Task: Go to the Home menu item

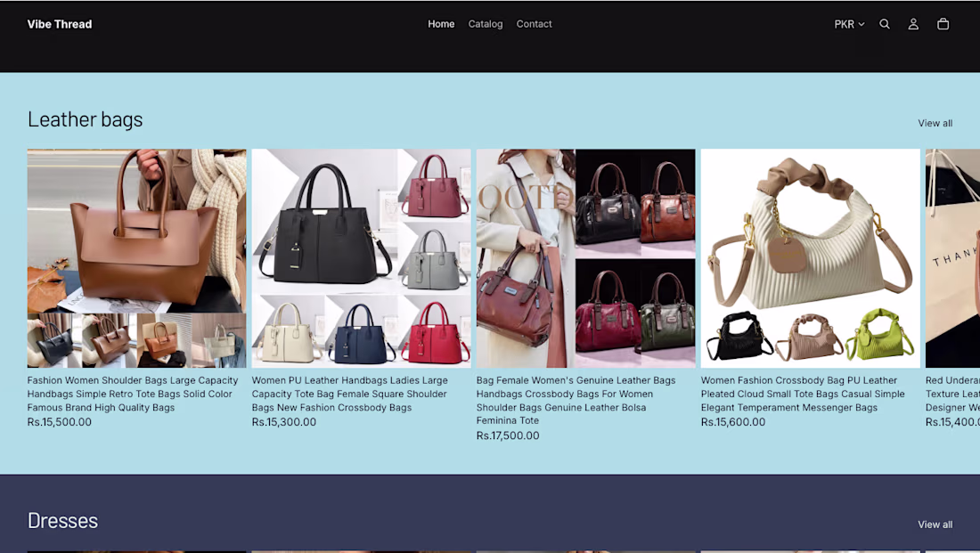Action: pyautogui.click(x=441, y=24)
